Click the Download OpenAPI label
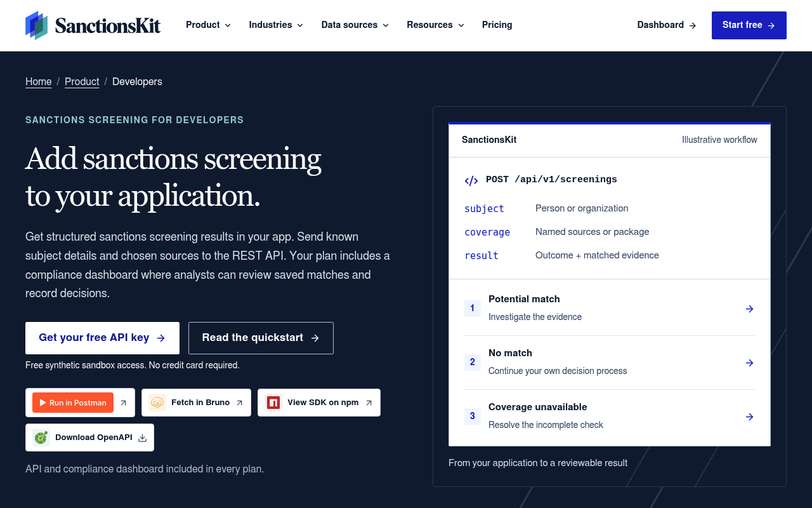 [x=94, y=438]
